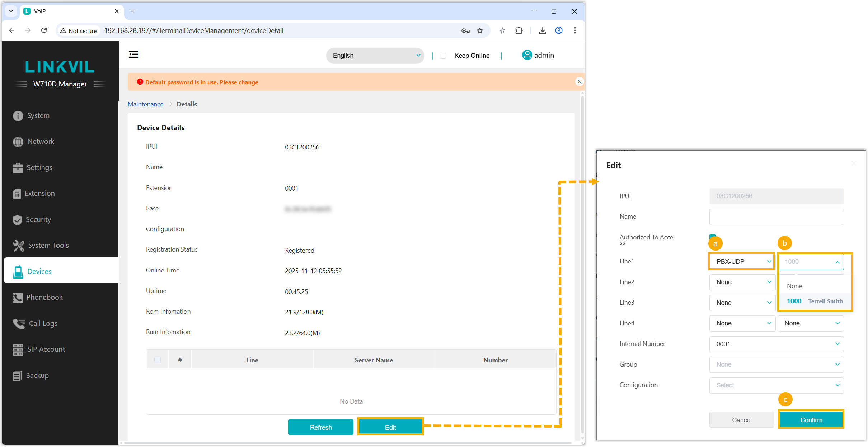This screenshot has height=447, width=868.
Task: Toggle the Authorized To Access checkbox
Action: (x=712, y=237)
